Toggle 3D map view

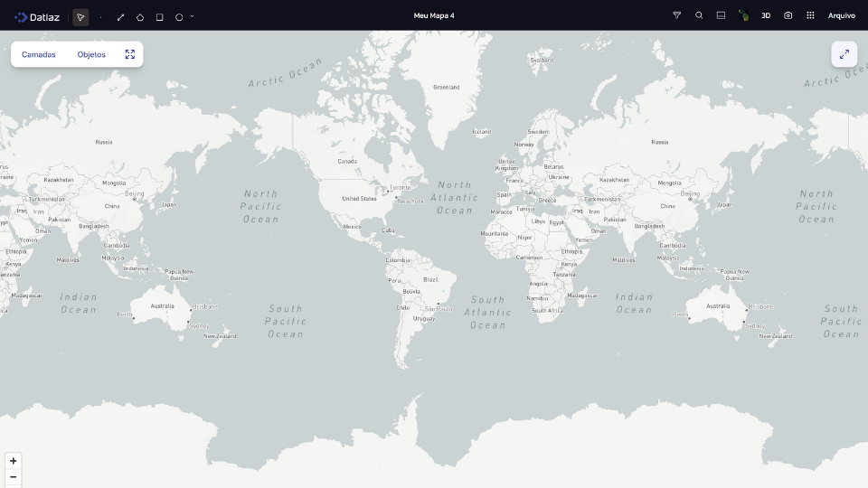pyautogui.click(x=766, y=15)
